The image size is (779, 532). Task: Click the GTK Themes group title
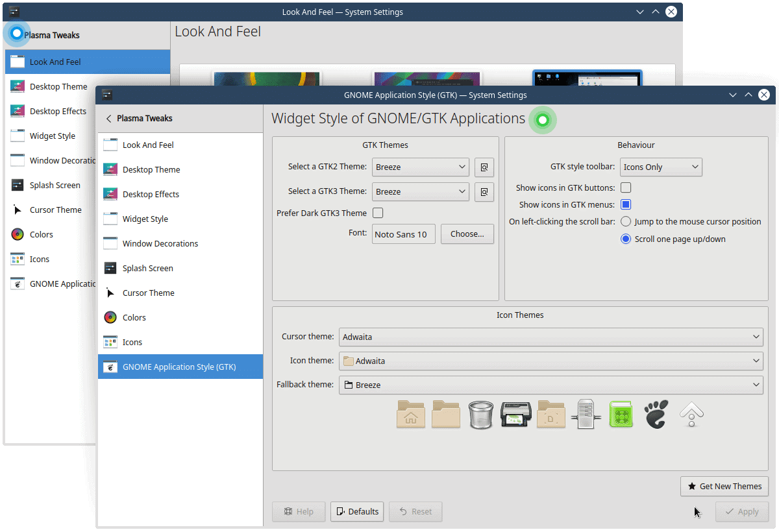(x=385, y=145)
